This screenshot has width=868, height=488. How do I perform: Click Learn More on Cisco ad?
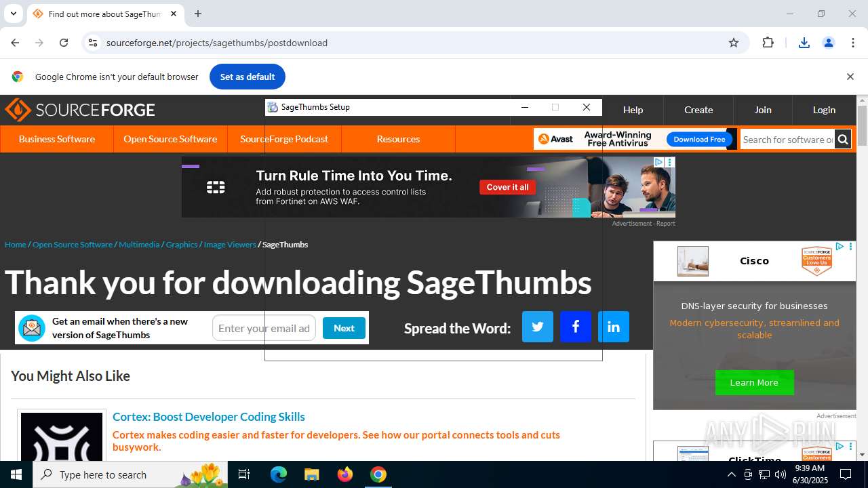click(x=754, y=383)
